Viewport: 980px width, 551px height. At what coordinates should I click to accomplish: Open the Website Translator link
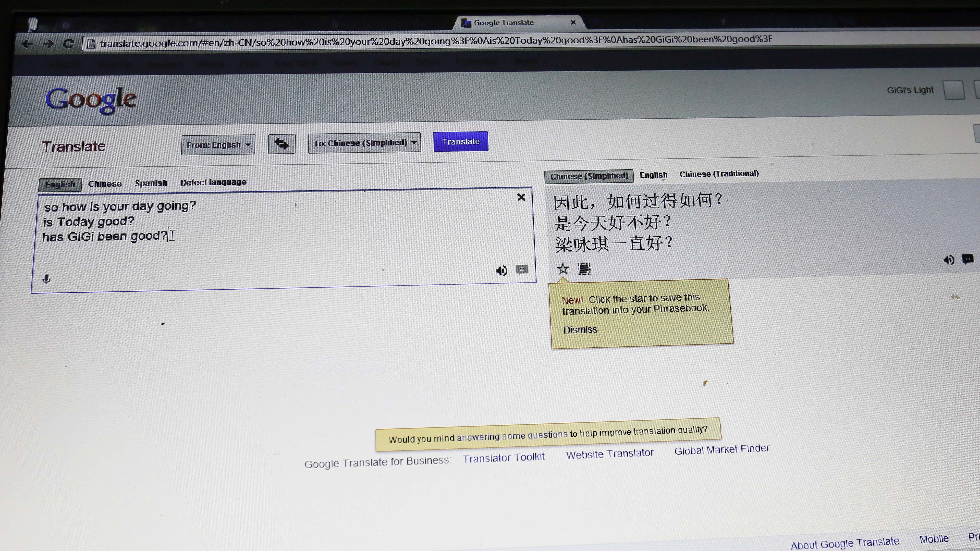click(610, 454)
